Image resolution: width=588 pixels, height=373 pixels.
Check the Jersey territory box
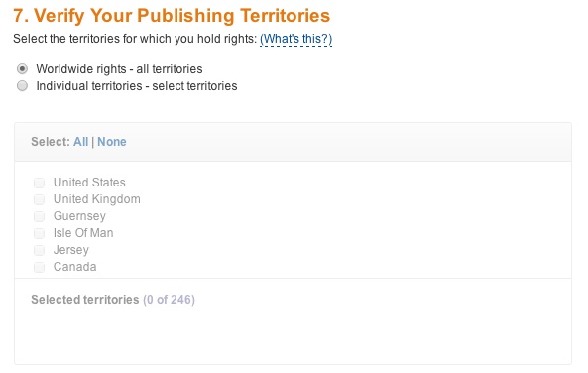point(39,250)
